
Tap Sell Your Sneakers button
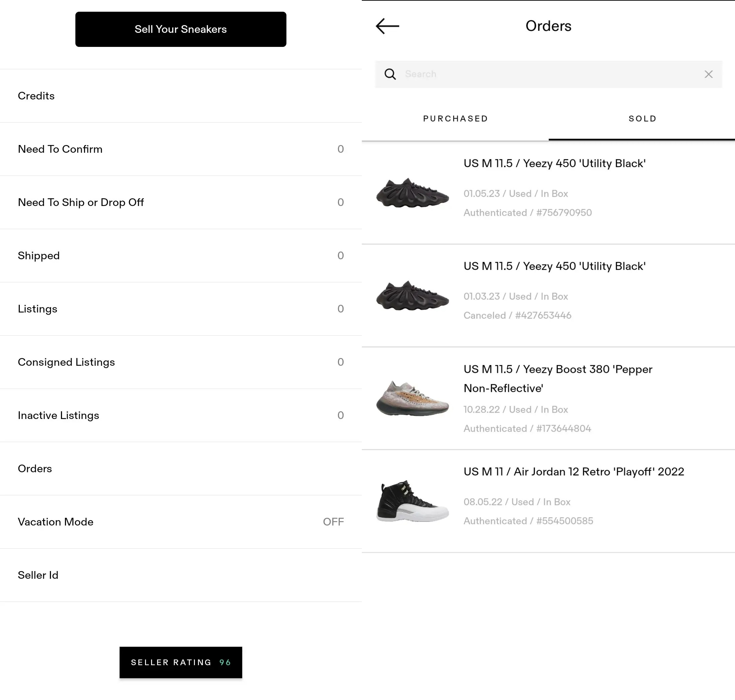pyautogui.click(x=181, y=29)
